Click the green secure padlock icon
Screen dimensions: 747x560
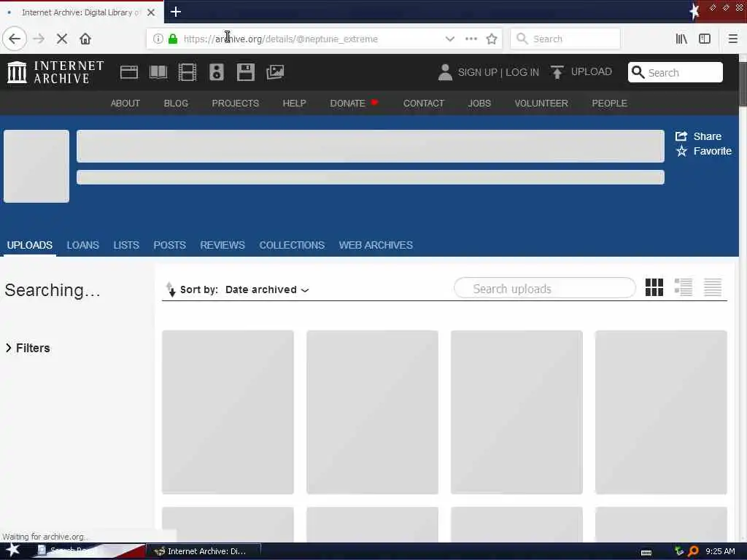[x=173, y=39]
